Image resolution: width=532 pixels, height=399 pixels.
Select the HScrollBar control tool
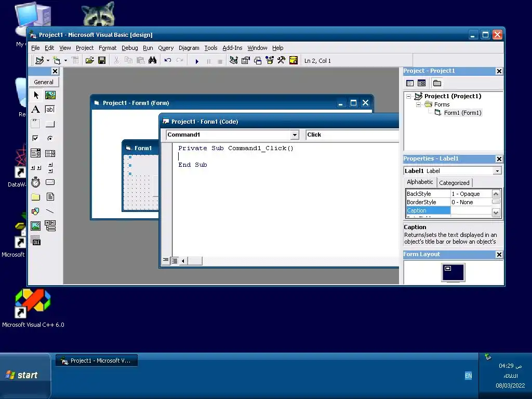[x=36, y=168]
